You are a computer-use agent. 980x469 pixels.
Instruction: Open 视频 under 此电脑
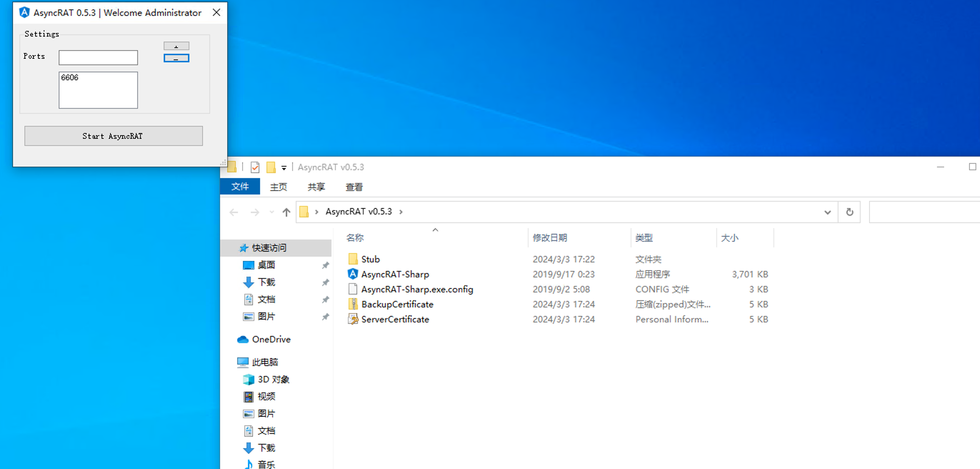click(266, 396)
